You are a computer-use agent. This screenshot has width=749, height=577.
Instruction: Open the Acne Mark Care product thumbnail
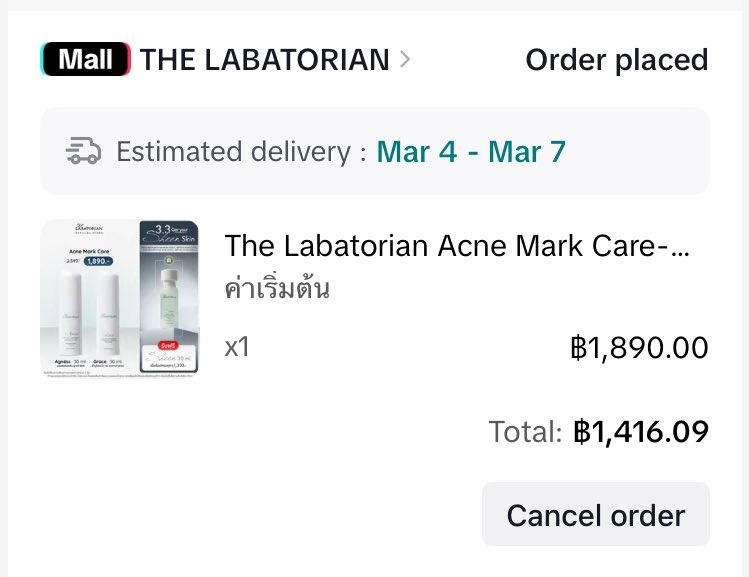(x=119, y=299)
